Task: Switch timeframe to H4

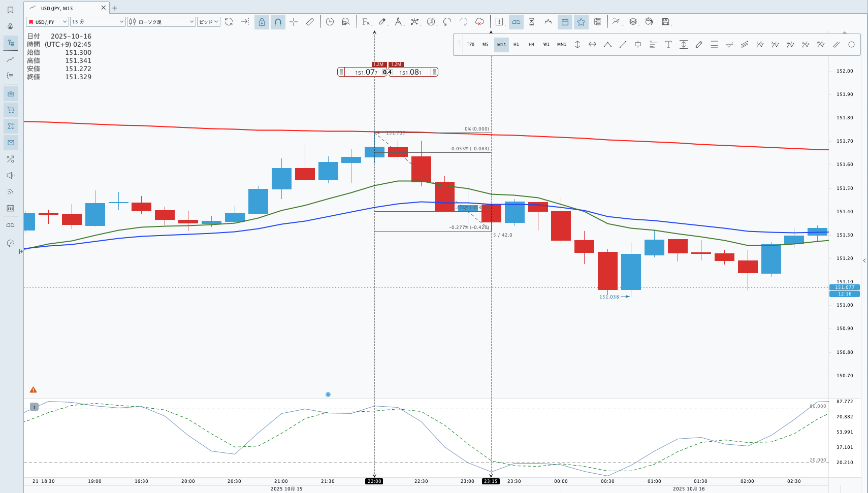Action: click(x=531, y=45)
